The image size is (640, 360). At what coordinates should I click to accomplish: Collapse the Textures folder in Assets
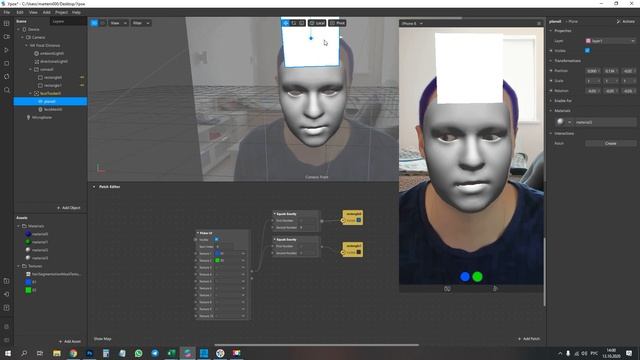pos(18,266)
